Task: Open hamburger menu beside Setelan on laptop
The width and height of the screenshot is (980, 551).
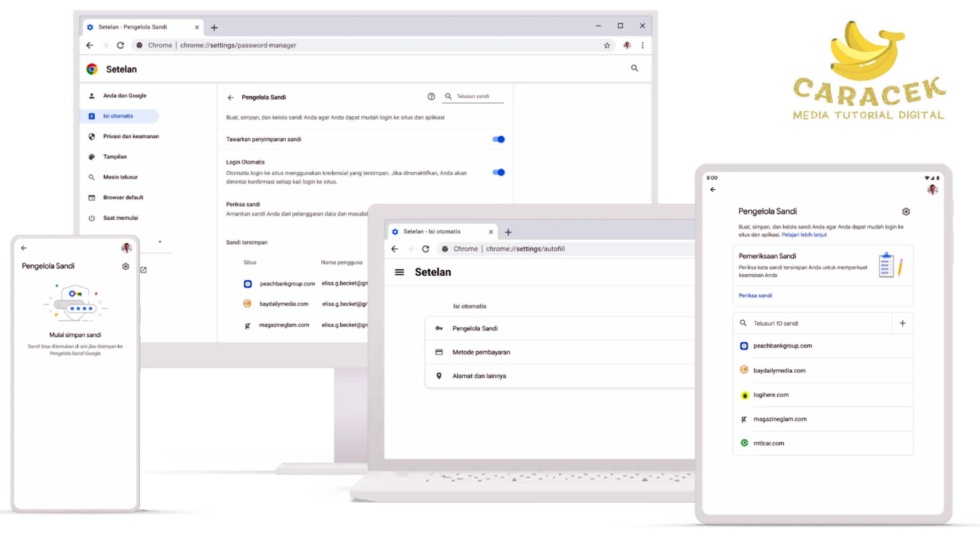Action: (399, 272)
